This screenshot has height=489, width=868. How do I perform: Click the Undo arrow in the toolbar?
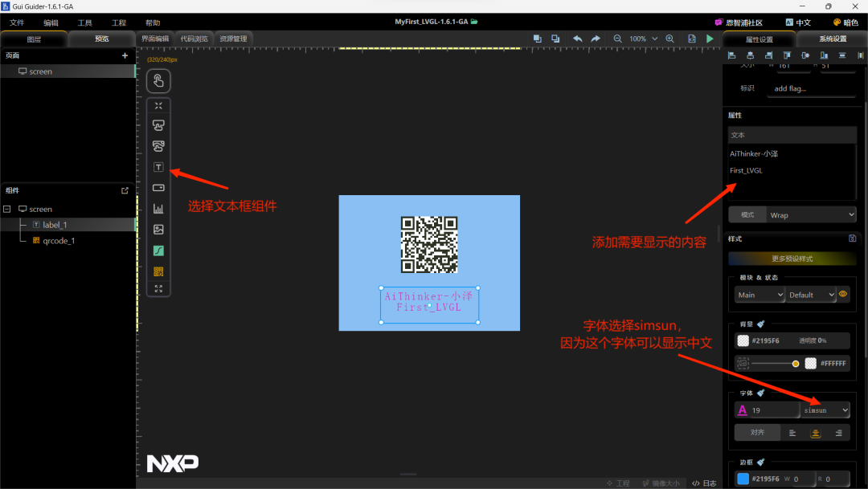(577, 38)
